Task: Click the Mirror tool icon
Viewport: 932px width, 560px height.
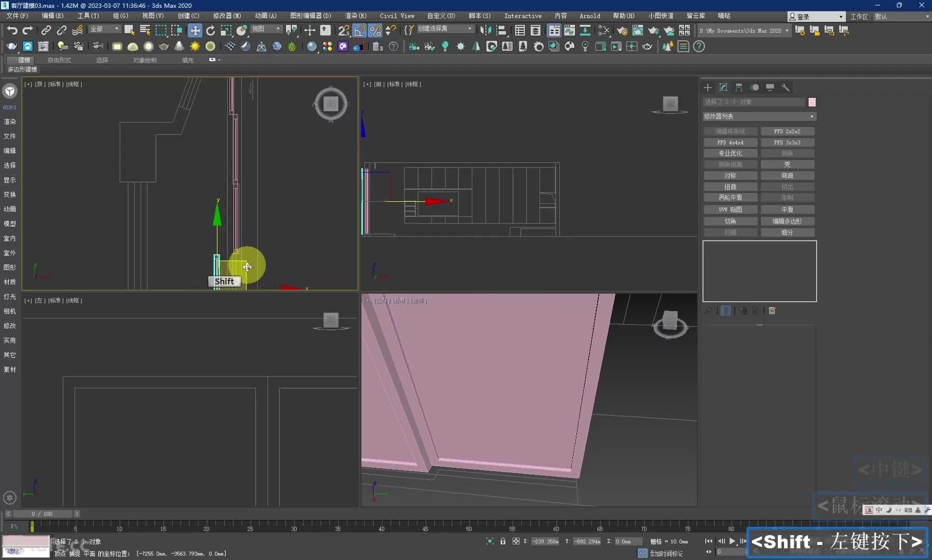Action: [x=486, y=31]
